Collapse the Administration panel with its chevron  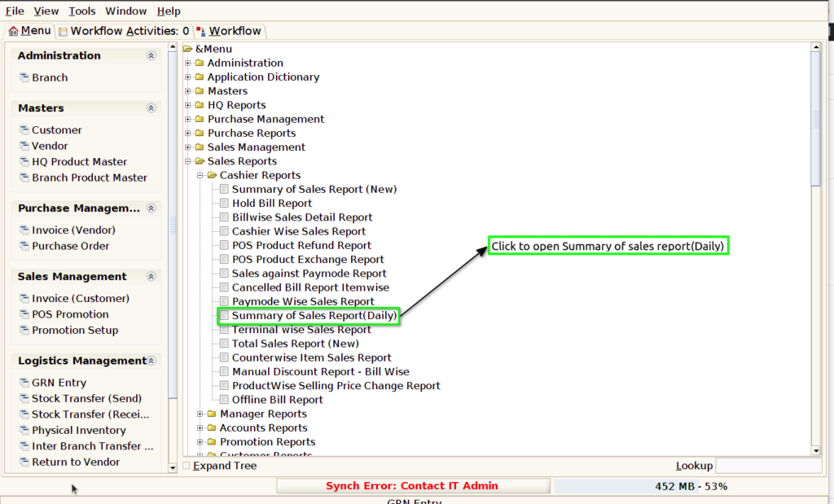point(151,55)
